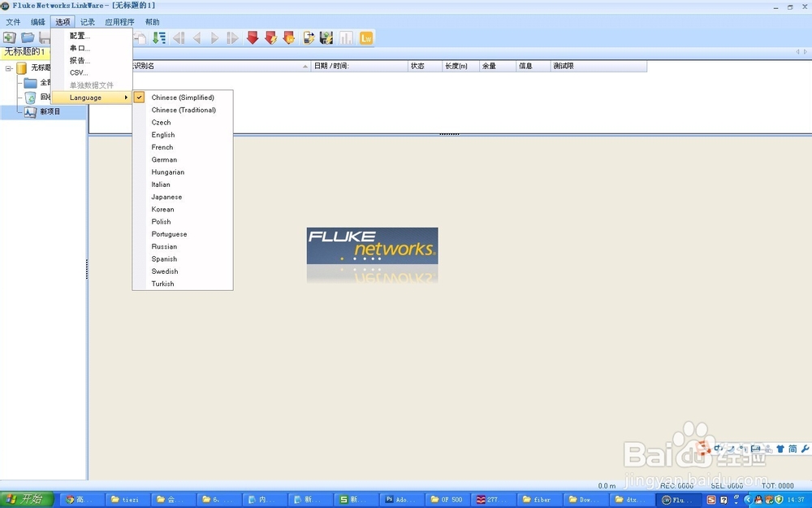The height and width of the screenshot is (508, 812).
Task: Switch to the fiber taskbar folder
Action: [x=540, y=499]
